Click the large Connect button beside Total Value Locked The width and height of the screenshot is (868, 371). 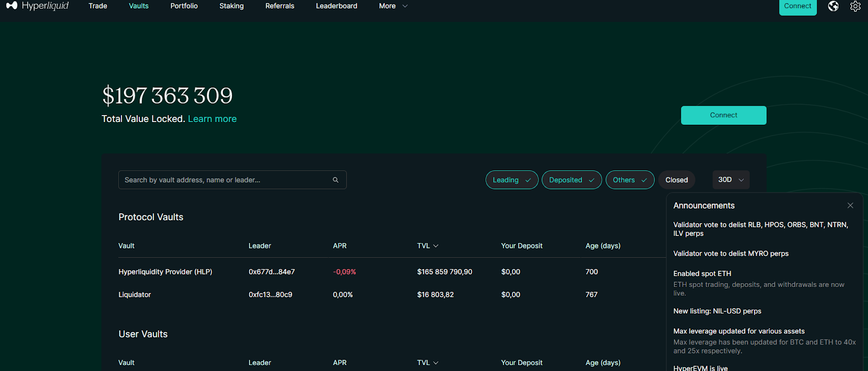coord(724,115)
